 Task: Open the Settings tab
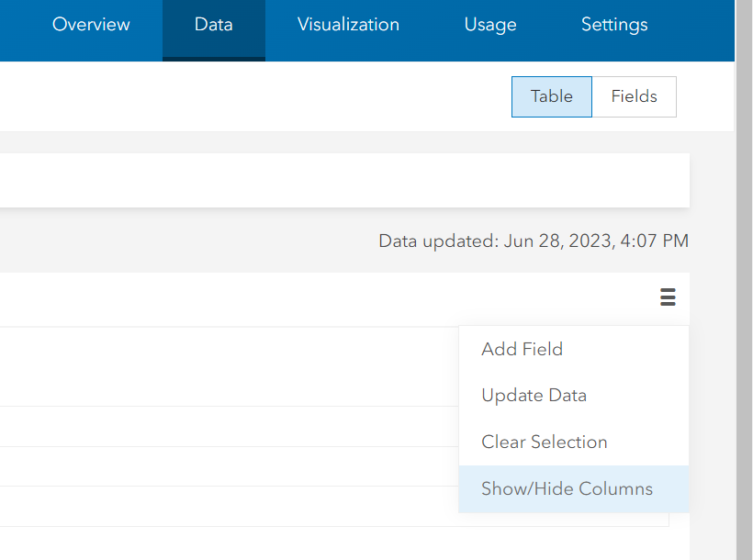point(614,25)
